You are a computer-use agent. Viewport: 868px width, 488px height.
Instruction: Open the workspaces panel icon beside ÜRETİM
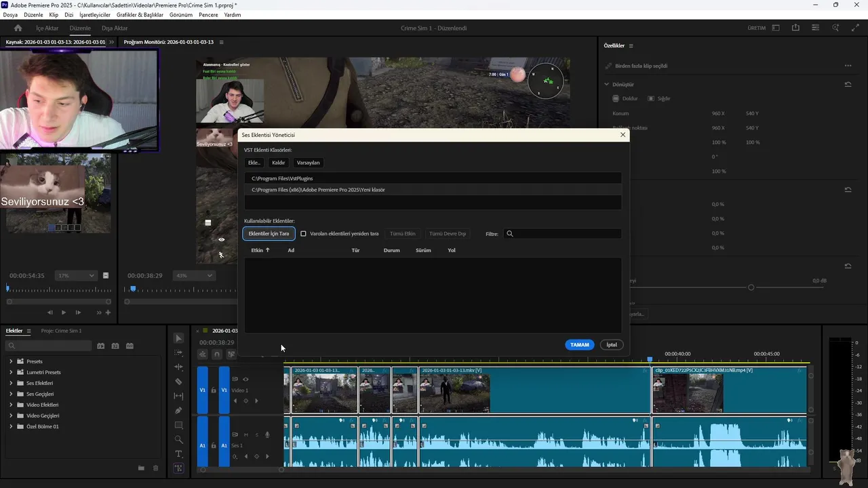pos(776,28)
